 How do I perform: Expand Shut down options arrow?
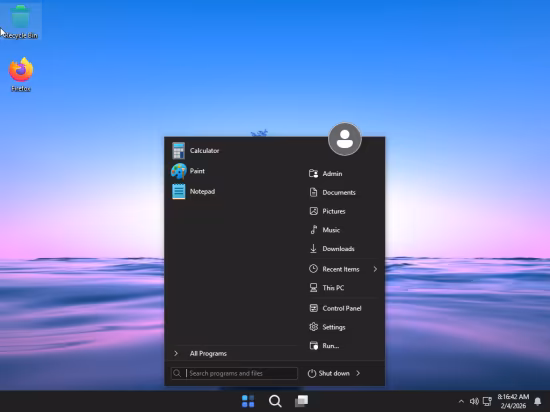click(x=358, y=373)
